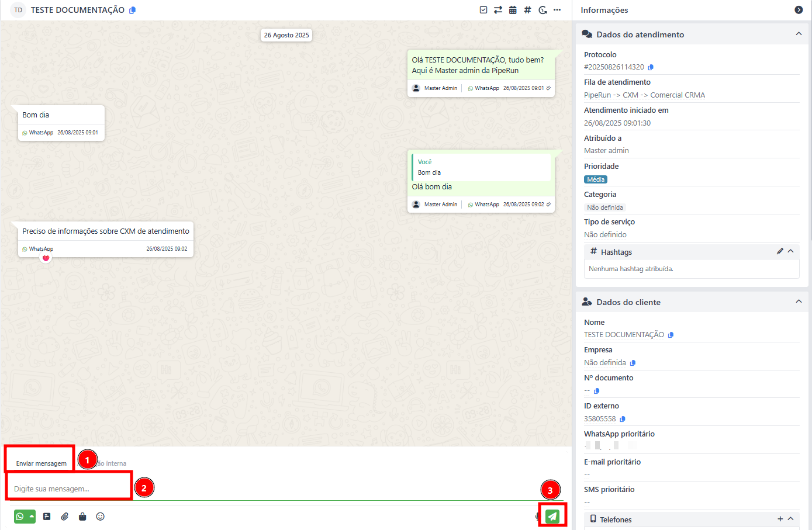Copy the protocol number #20250826114320
Viewport: 812px width, 530px height.
[651, 67]
